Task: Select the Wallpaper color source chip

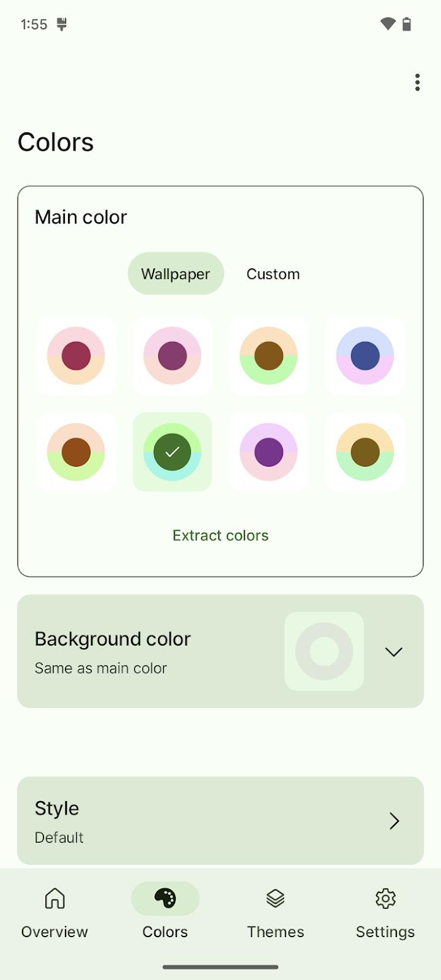Action: tap(176, 273)
